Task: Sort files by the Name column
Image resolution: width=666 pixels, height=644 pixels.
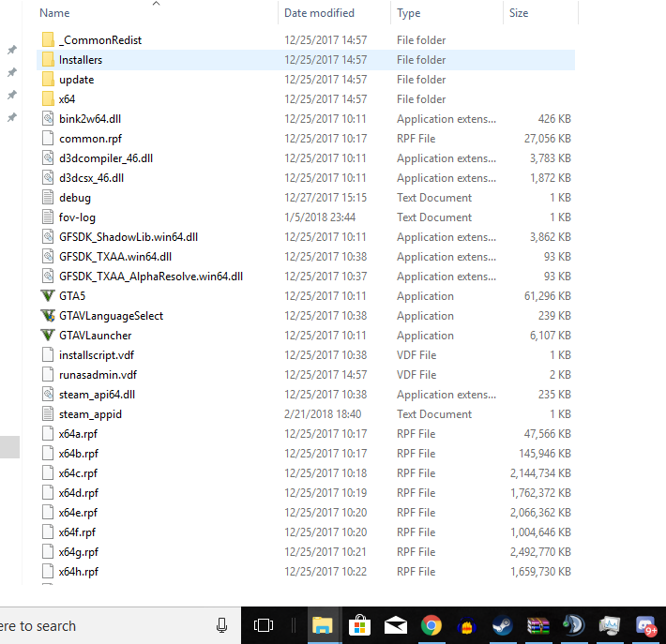Action: tap(54, 13)
